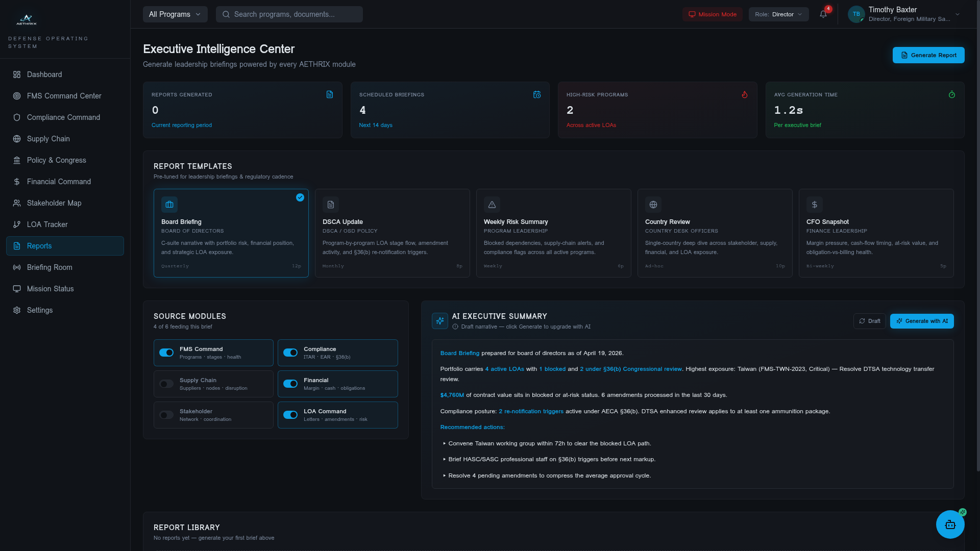
Task: Disable the FMS Command source toggle
Action: click(x=166, y=353)
